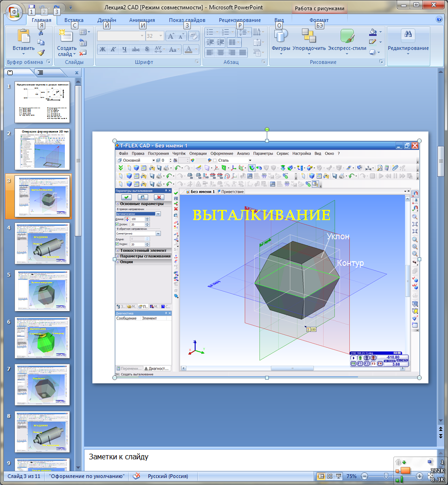
Task: Open the Показ слайдов tab
Action: pos(187,20)
